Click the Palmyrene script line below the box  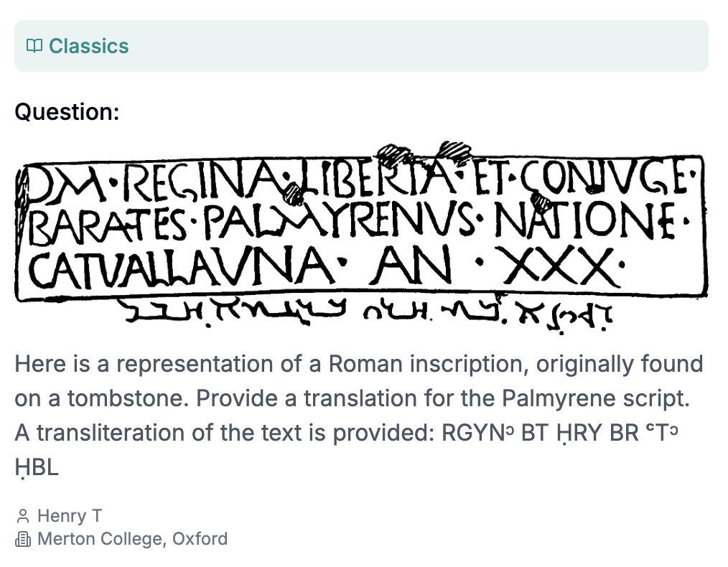366,312
